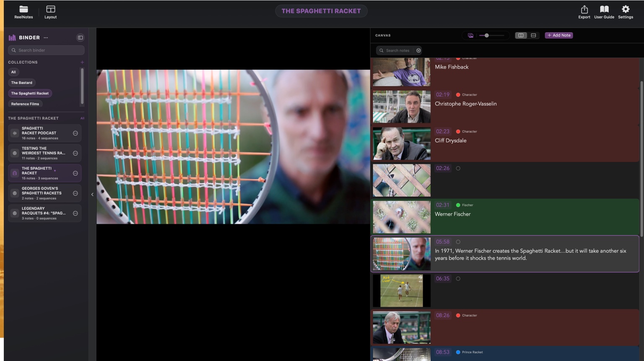This screenshot has height=361, width=644.
Task: Select Werner Fischer note text
Action: [x=453, y=214]
